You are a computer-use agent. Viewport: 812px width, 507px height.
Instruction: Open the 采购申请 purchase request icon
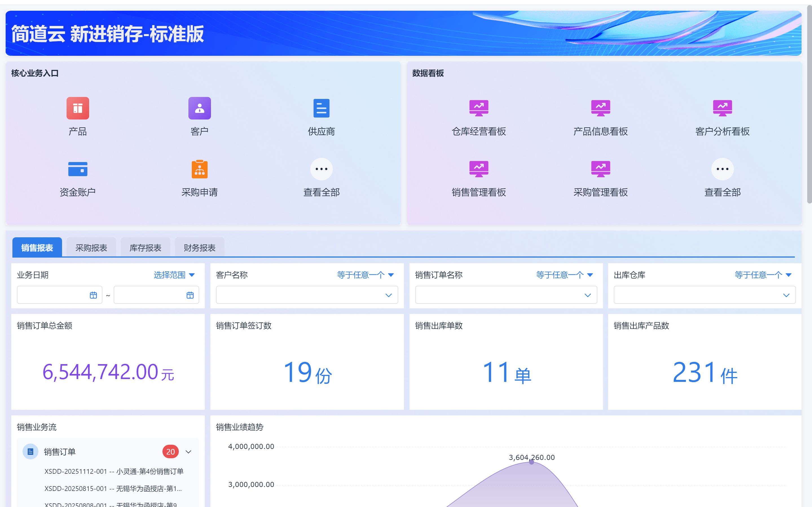click(199, 169)
